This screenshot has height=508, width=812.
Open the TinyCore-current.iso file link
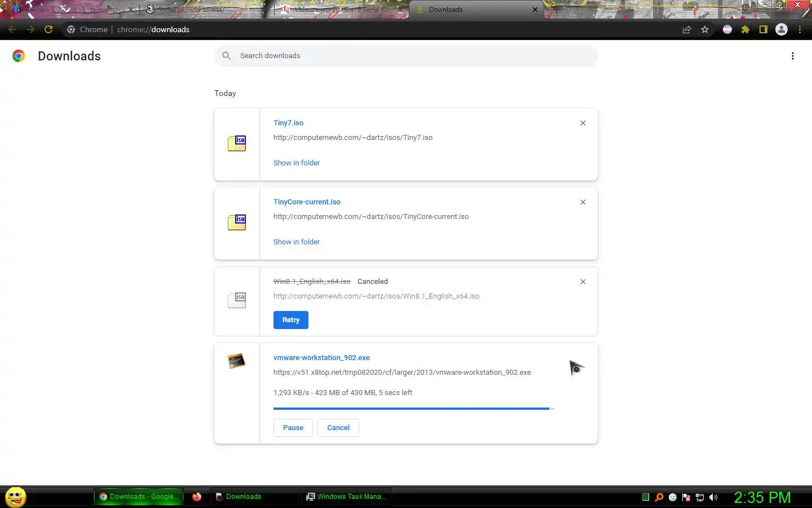[x=307, y=202]
